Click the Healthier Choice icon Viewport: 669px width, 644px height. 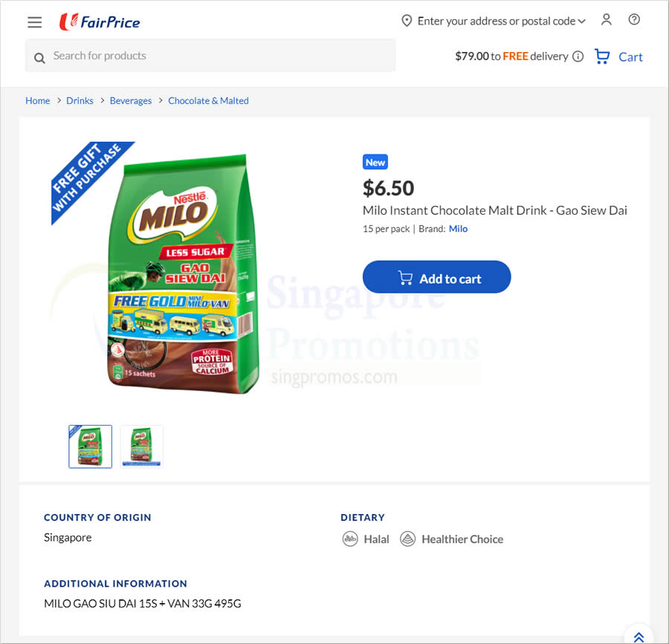tap(407, 539)
